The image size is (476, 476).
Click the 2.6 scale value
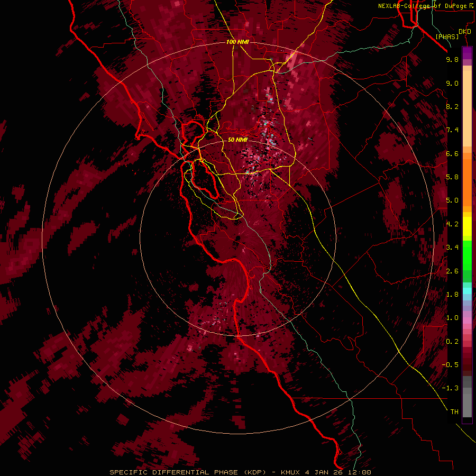pos(452,271)
